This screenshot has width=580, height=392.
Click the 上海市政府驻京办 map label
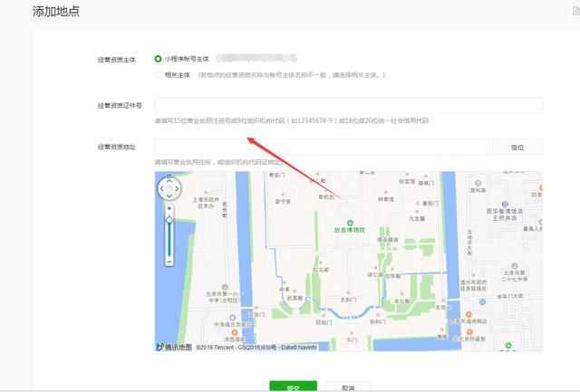(x=206, y=203)
